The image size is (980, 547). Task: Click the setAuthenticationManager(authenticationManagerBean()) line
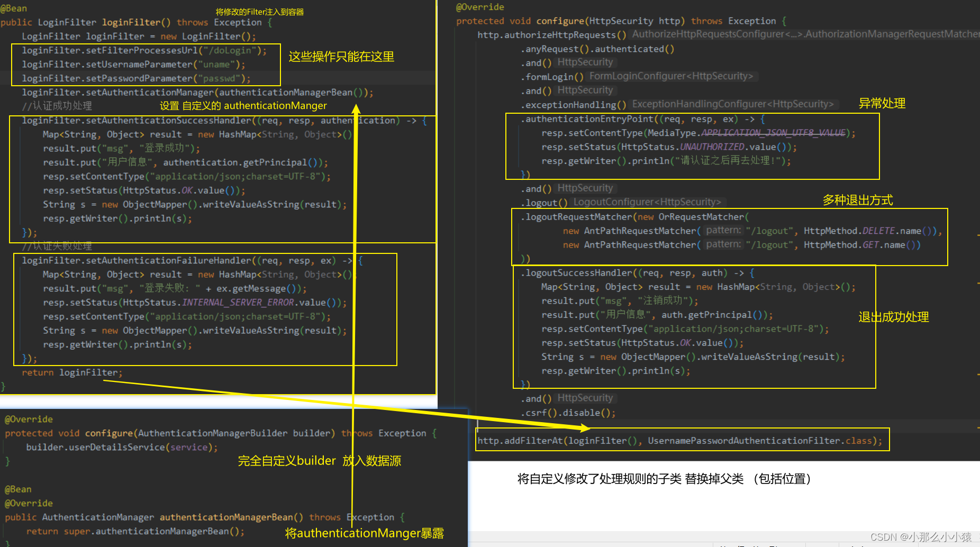click(x=197, y=93)
